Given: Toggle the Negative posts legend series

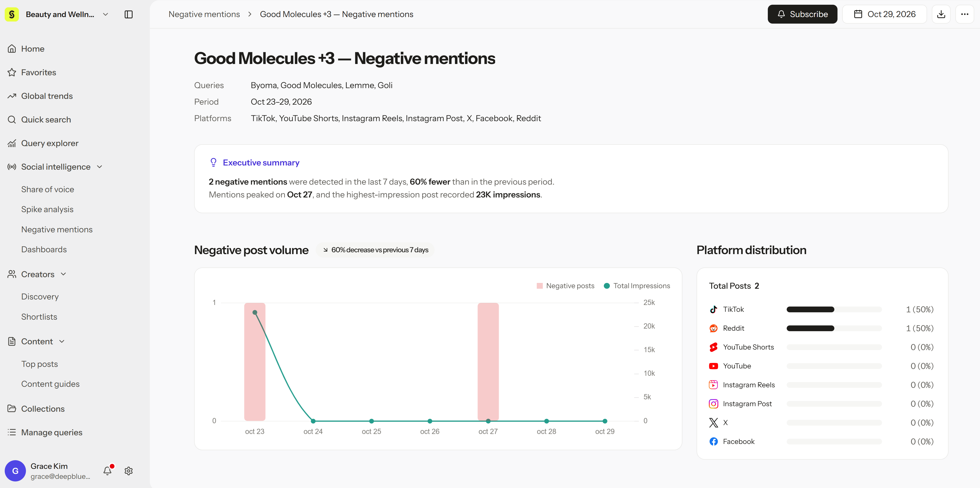Looking at the screenshot, I should tap(565, 286).
